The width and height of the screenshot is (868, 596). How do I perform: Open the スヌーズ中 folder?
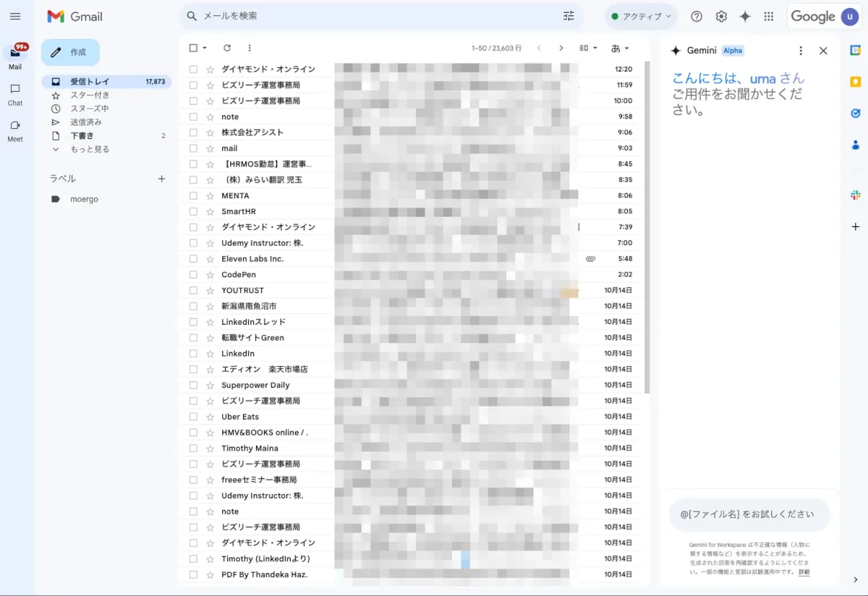point(106,108)
